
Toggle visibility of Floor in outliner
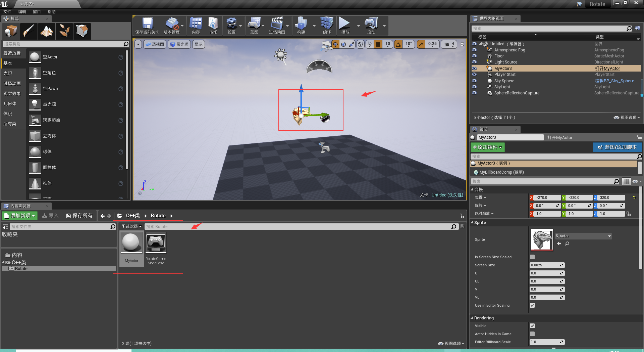(x=474, y=56)
